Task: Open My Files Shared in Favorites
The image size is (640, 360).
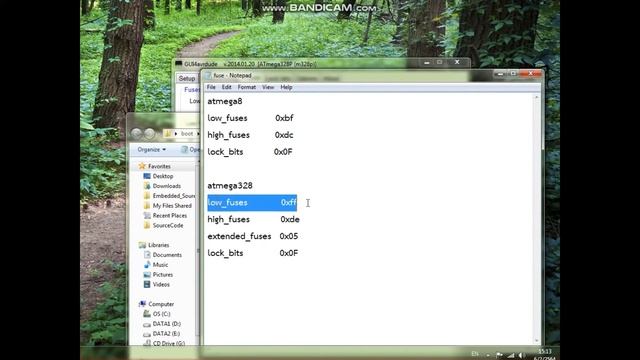Action: pos(172,206)
